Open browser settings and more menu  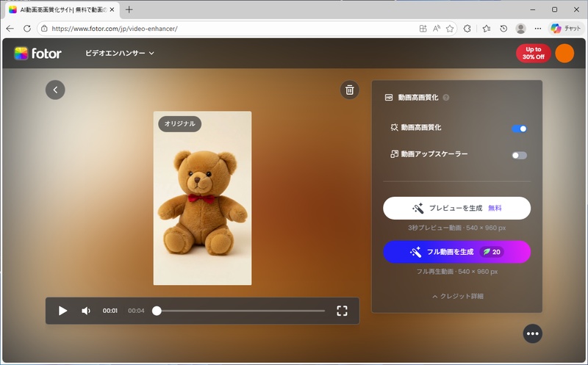coord(538,29)
